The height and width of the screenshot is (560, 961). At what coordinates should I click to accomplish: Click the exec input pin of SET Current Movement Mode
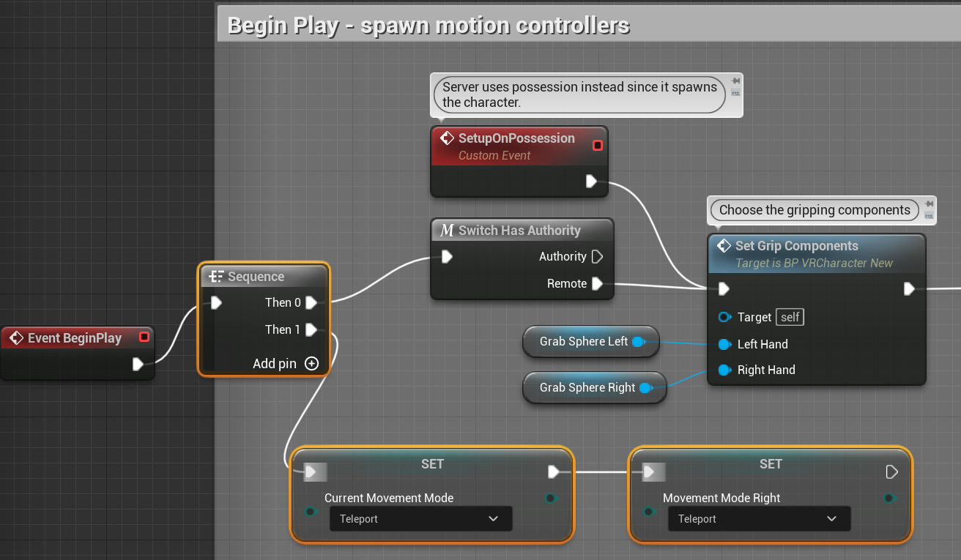[312, 472]
